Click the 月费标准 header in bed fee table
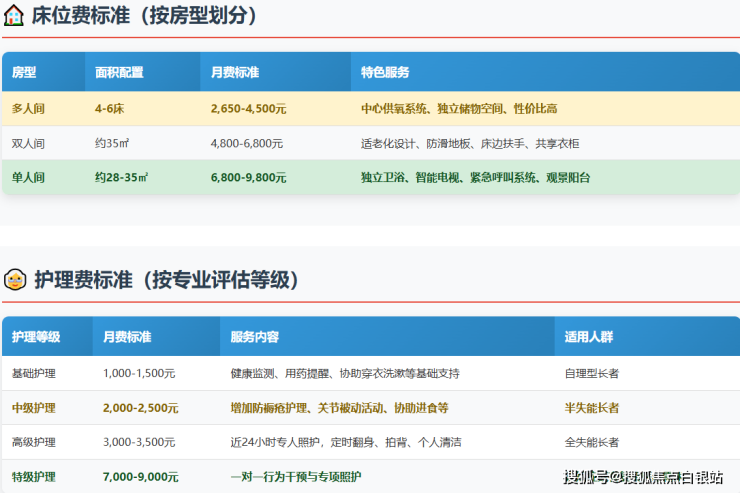 click(x=235, y=73)
